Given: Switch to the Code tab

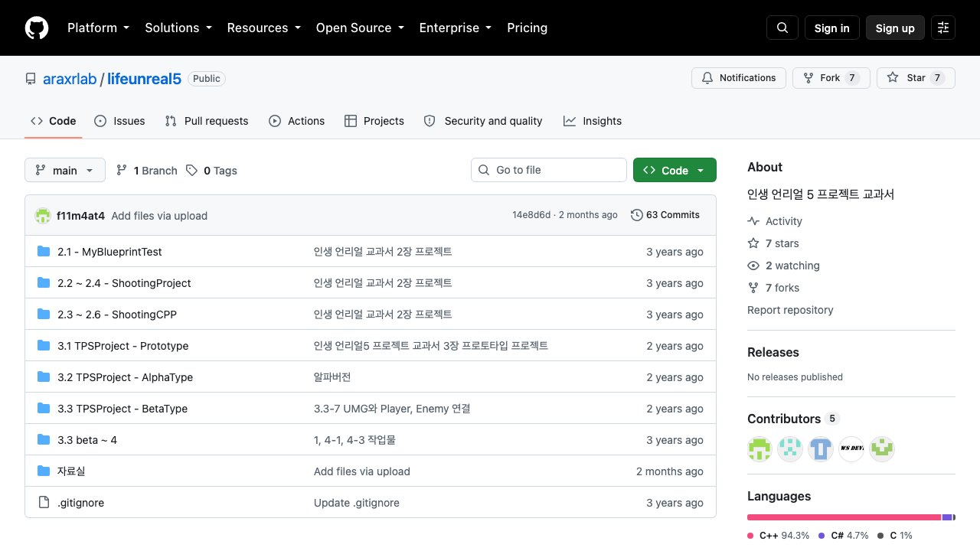Looking at the screenshot, I should (x=53, y=121).
